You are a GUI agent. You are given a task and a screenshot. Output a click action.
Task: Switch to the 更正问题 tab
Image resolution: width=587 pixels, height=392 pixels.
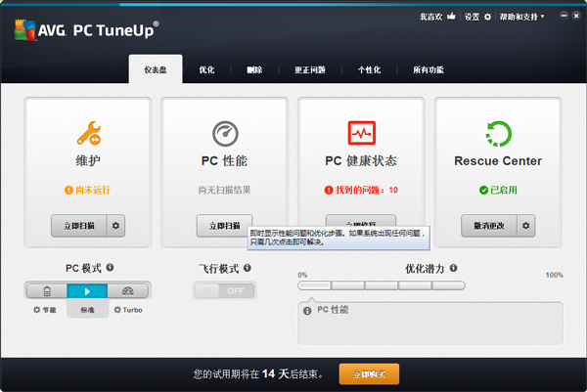coord(310,69)
